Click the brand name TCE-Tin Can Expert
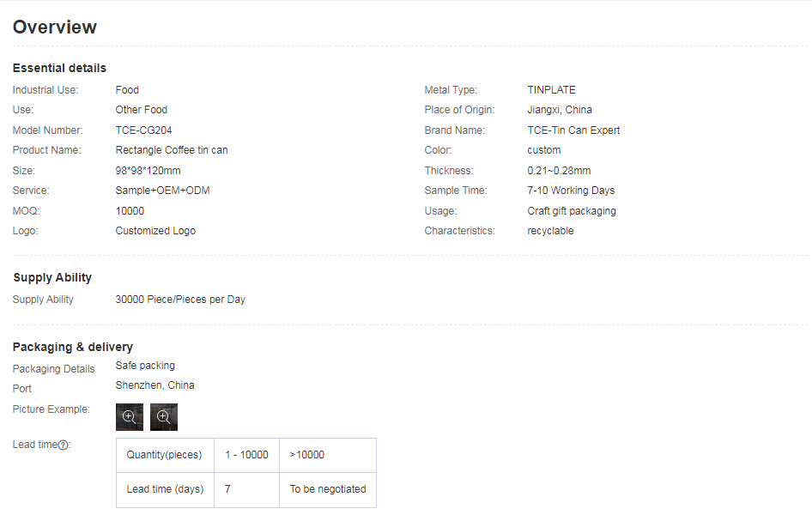Viewport: 812px width, 521px height. (573, 130)
